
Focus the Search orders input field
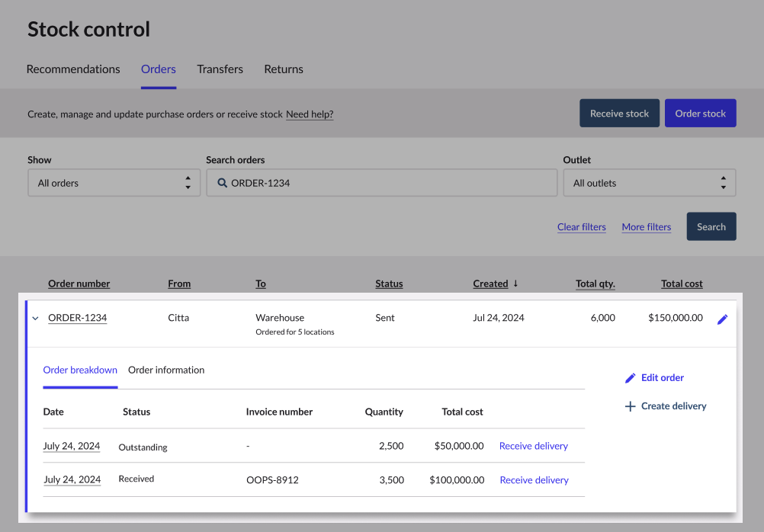[x=381, y=183]
